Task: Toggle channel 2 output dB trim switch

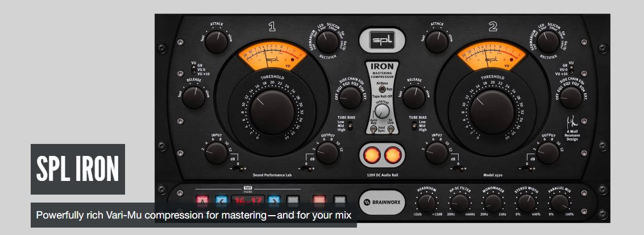Action: (526, 168)
